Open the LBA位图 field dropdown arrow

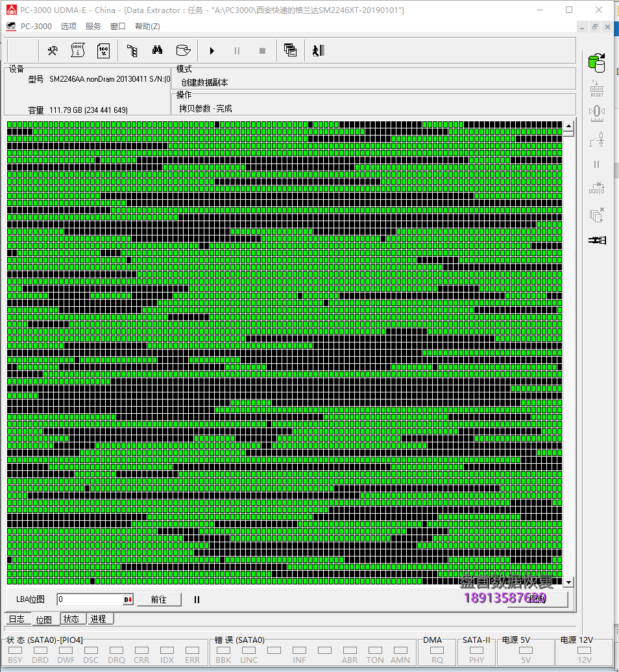[x=128, y=600]
